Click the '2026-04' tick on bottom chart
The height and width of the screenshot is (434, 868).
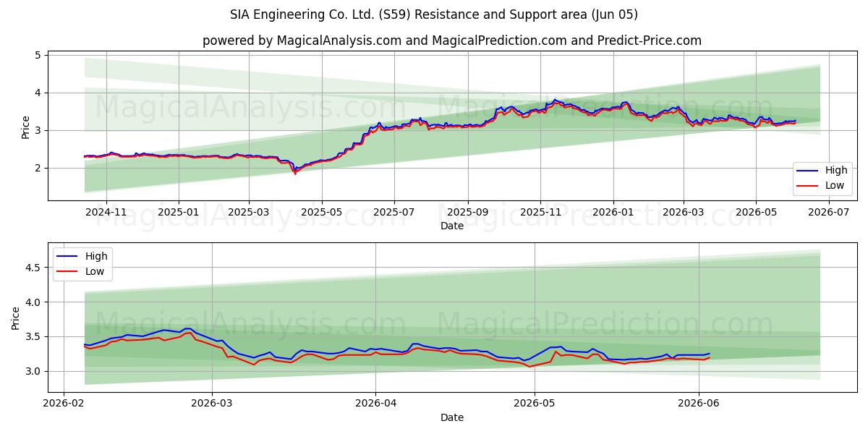click(x=376, y=404)
